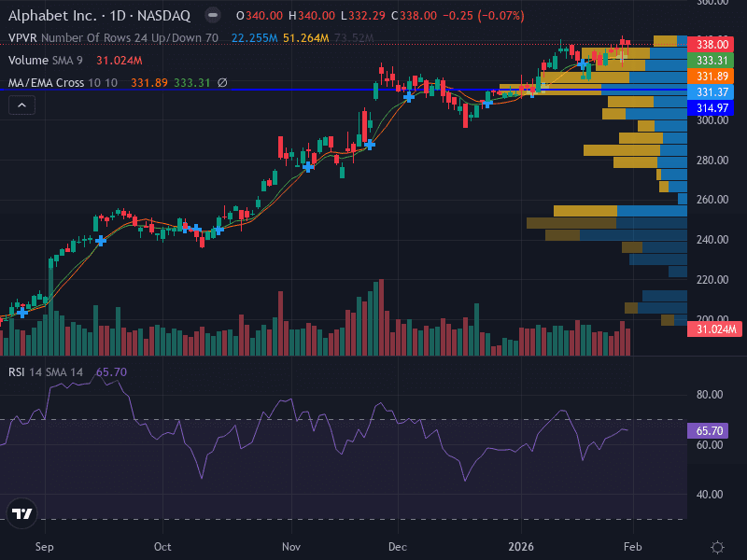Collapse the indicator legend with chevron button
The width and height of the screenshot is (747, 560).
(21, 105)
